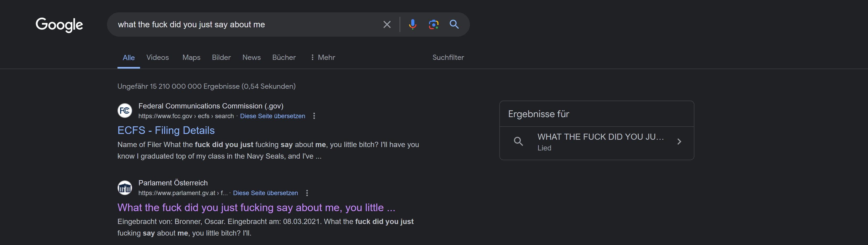Switch to the News tab

point(251,57)
